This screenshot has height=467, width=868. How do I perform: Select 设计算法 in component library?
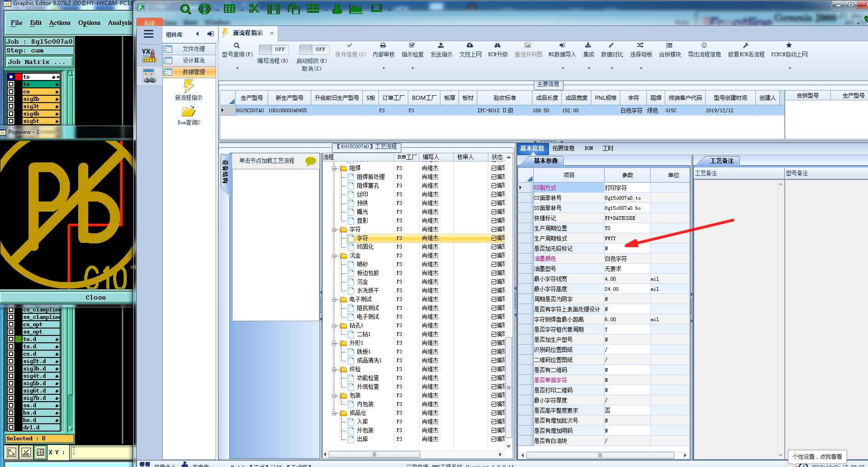pos(189,60)
